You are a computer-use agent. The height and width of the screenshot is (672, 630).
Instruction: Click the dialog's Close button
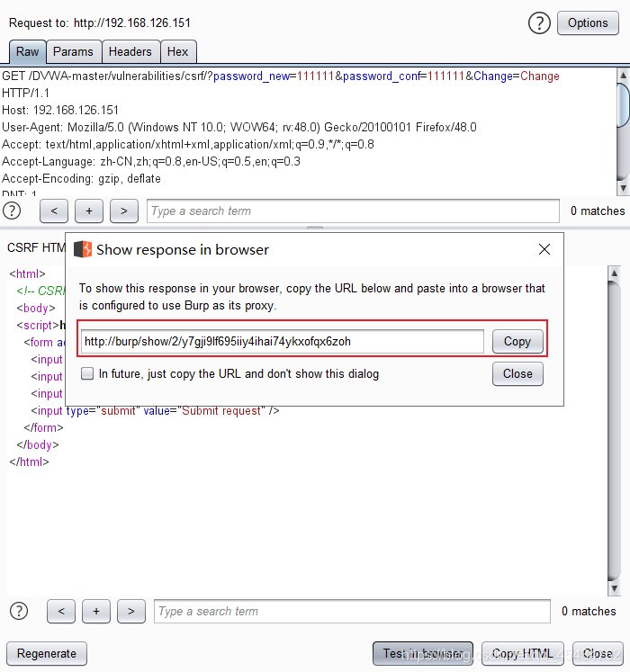pyautogui.click(x=517, y=374)
